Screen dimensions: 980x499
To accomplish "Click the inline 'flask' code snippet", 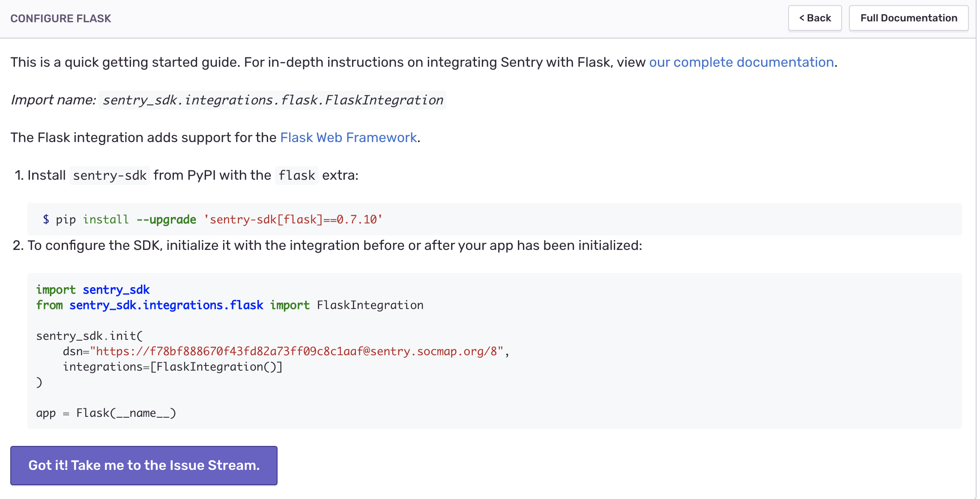I will (x=297, y=175).
